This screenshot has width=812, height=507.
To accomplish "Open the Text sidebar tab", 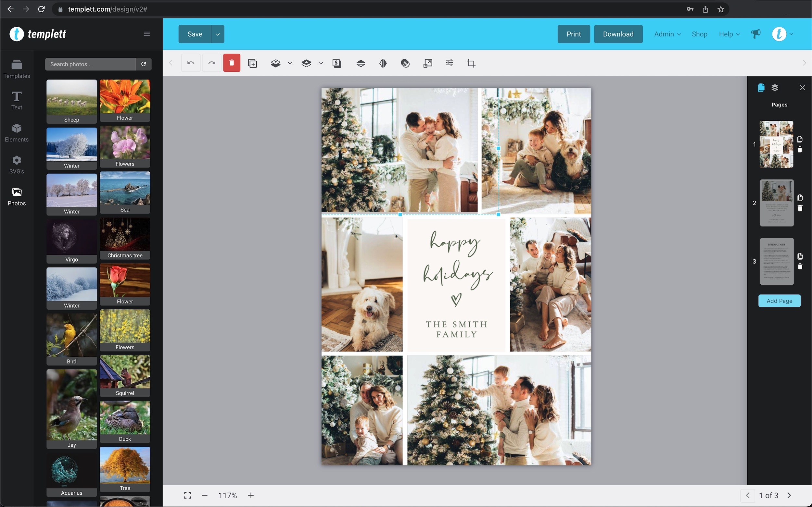I will pyautogui.click(x=17, y=101).
